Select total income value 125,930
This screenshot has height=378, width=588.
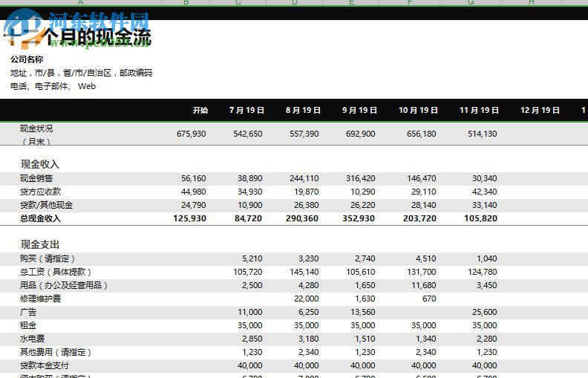(x=190, y=218)
